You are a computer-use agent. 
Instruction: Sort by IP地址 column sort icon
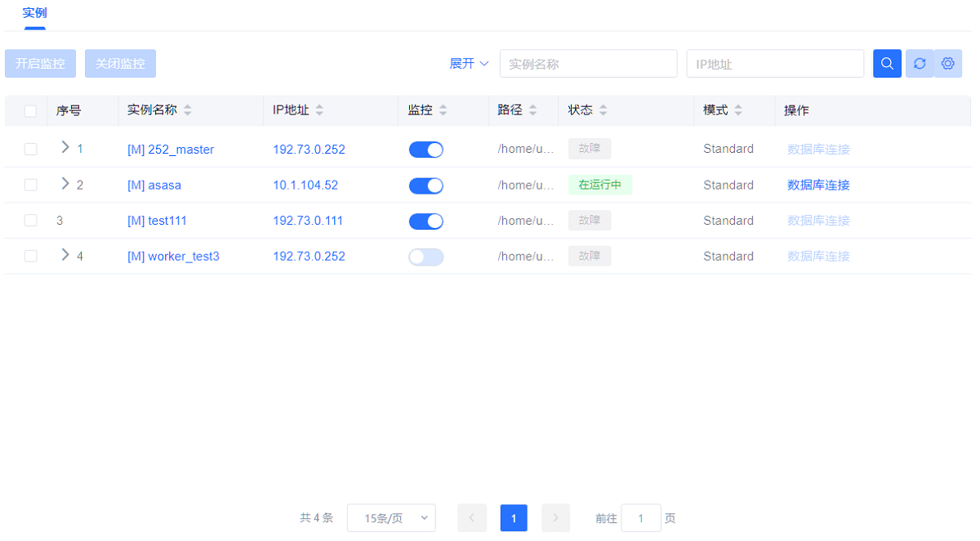point(319,110)
